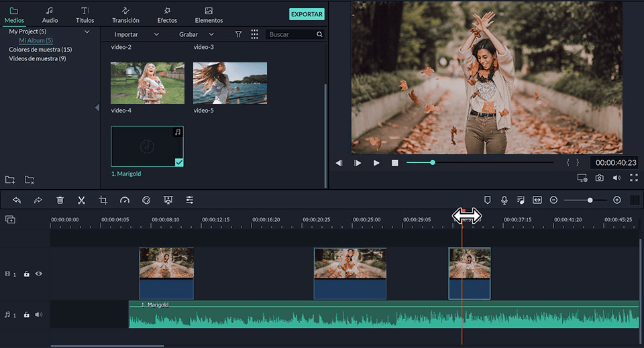This screenshot has width=644, height=348.
Task: Click the timeline zoom slider handle
Action: [590, 200]
